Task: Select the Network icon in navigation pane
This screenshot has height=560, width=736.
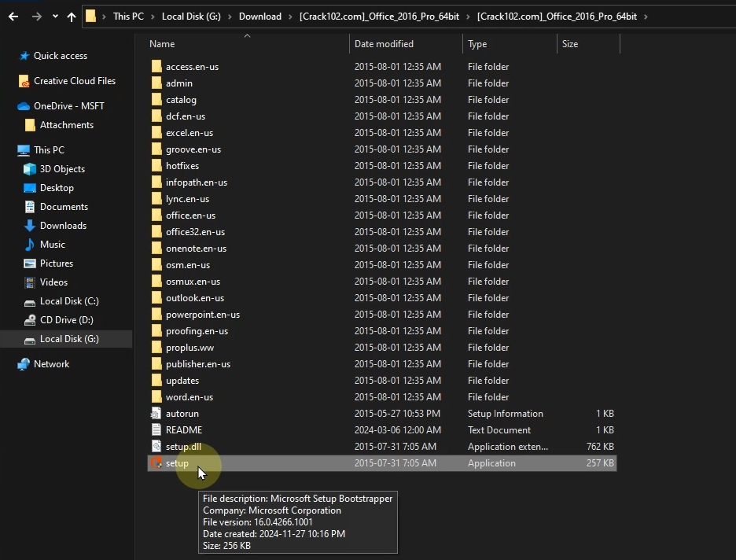Action: (x=24, y=364)
